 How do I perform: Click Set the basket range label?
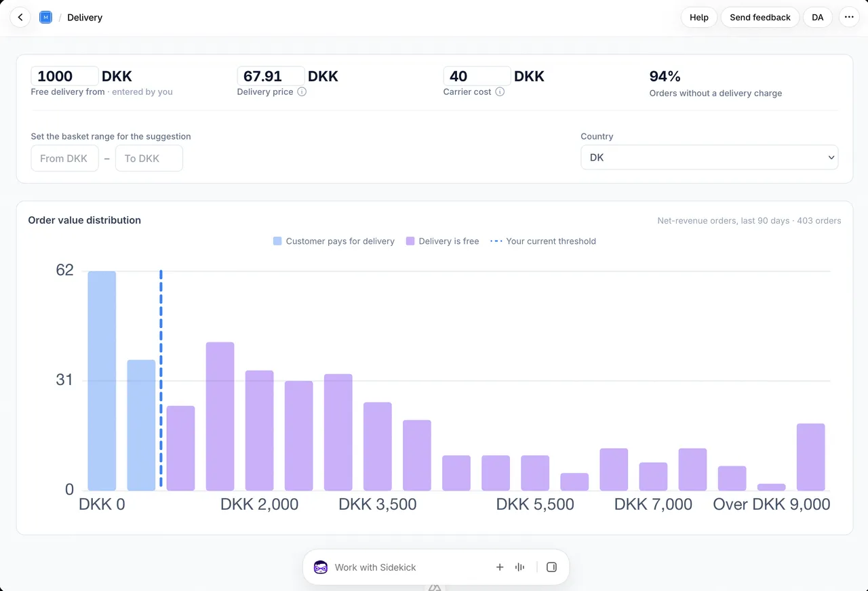tap(111, 136)
